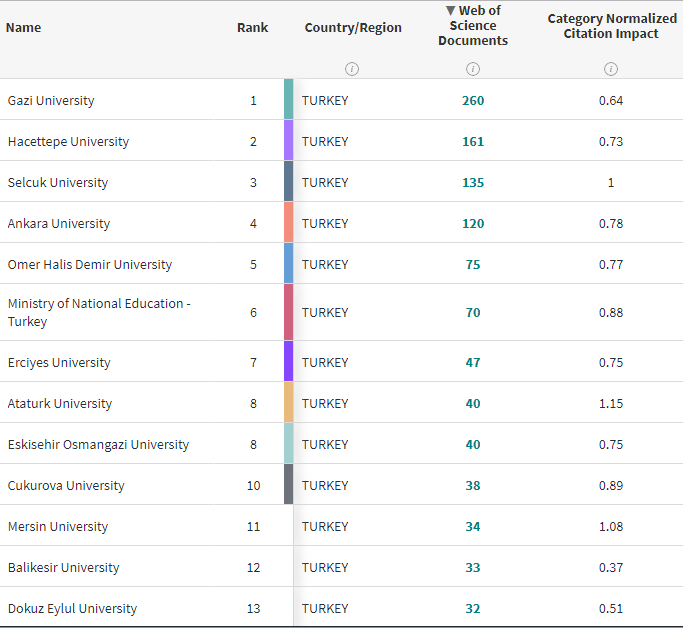This screenshot has width=683, height=628.
Task: Open Gazi University's 260 documents link
Action: pyautogui.click(x=473, y=100)
